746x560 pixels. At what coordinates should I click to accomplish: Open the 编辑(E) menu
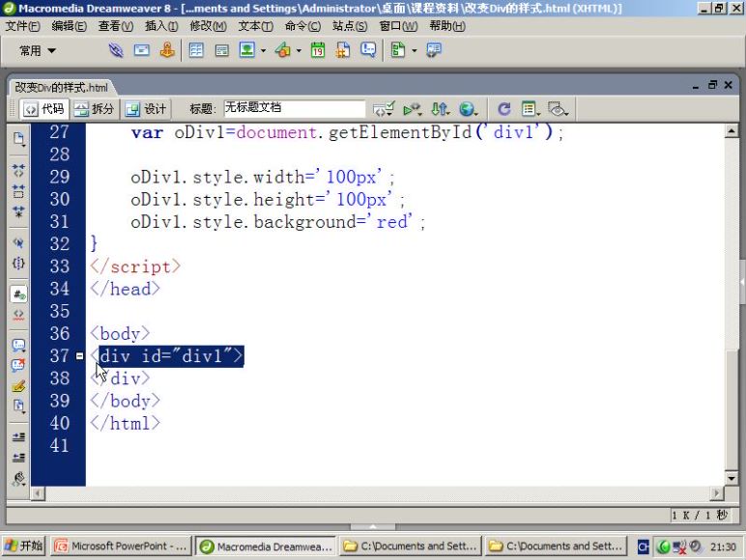tap(69, 26)
